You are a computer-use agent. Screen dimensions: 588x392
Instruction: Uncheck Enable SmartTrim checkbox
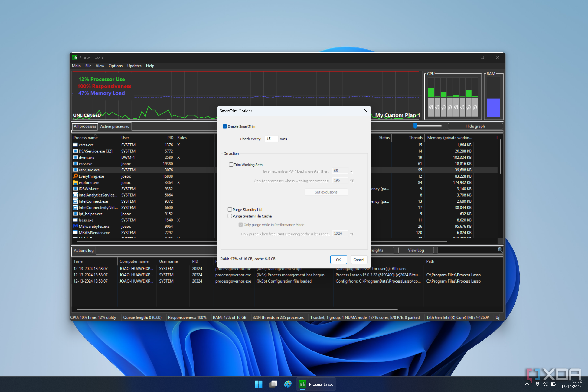pos(225,126)
